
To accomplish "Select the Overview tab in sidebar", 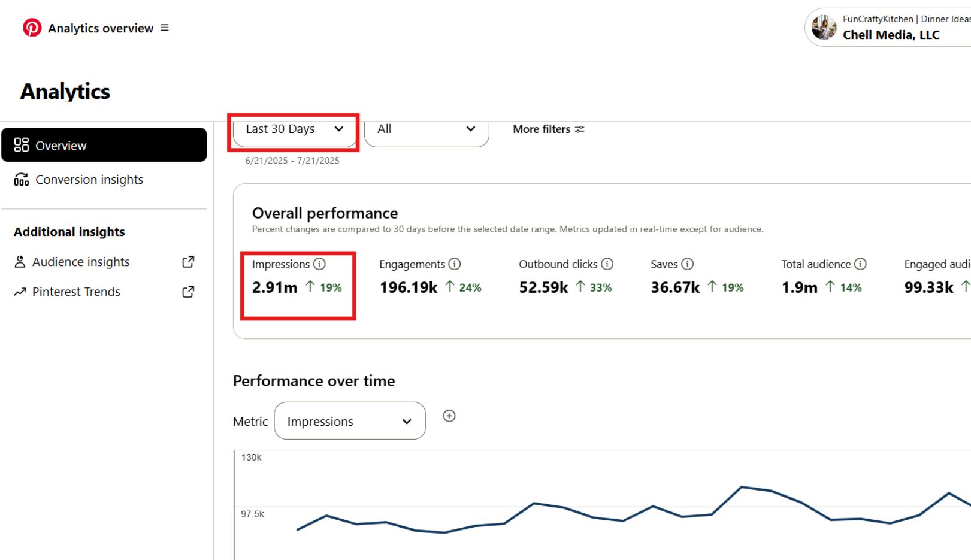I will (104, 146).
